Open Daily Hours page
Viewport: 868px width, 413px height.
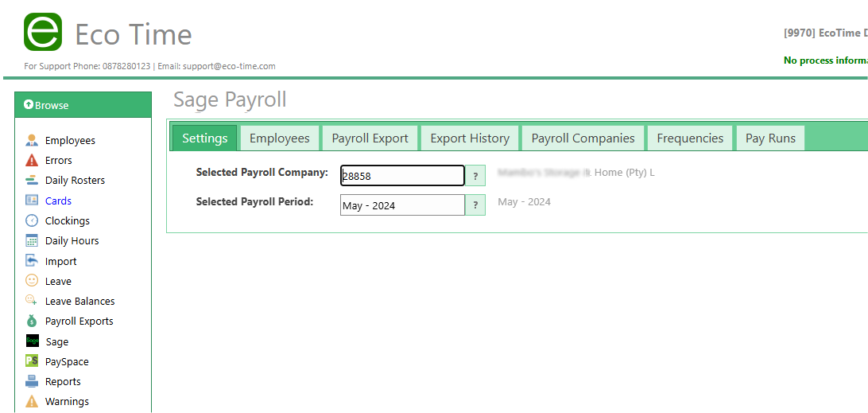click(x=72, y=240)
